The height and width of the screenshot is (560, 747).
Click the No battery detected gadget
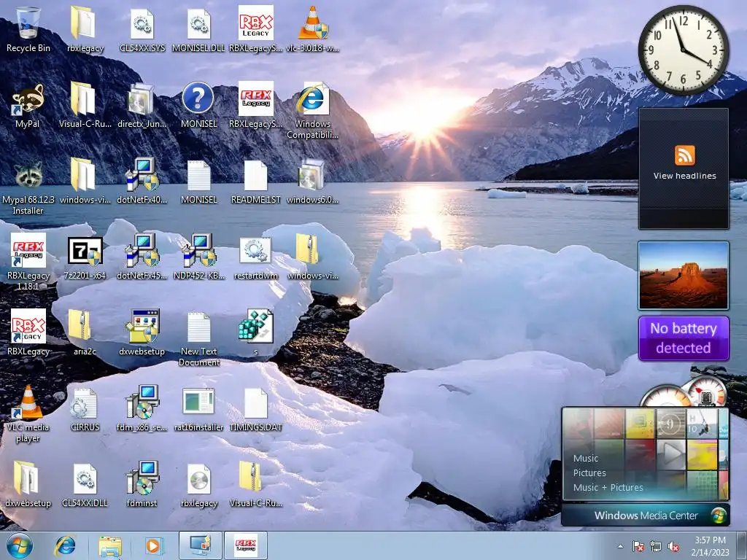coord(684,338)
